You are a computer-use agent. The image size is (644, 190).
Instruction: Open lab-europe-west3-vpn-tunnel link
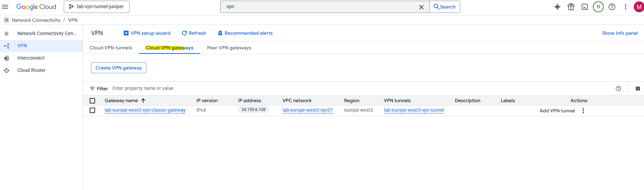pos(414,110)
